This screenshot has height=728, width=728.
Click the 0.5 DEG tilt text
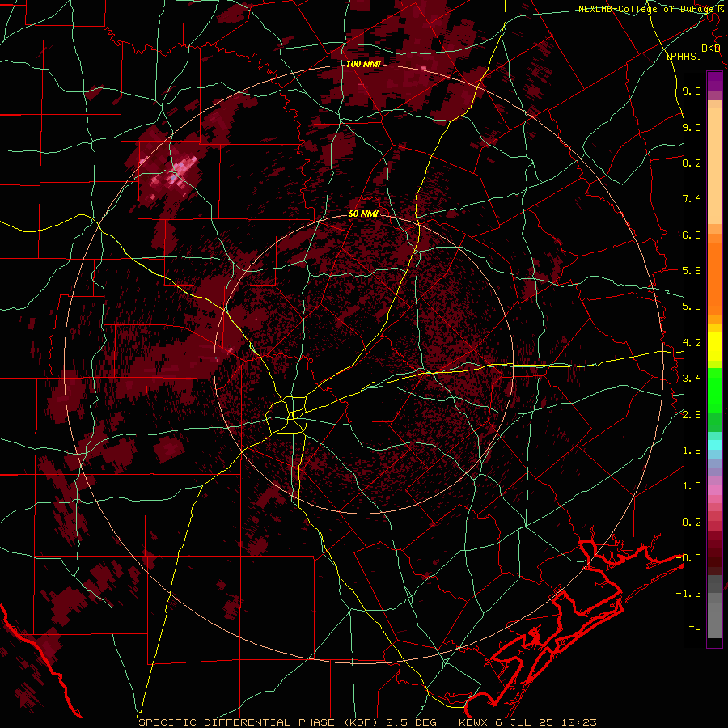412,722
